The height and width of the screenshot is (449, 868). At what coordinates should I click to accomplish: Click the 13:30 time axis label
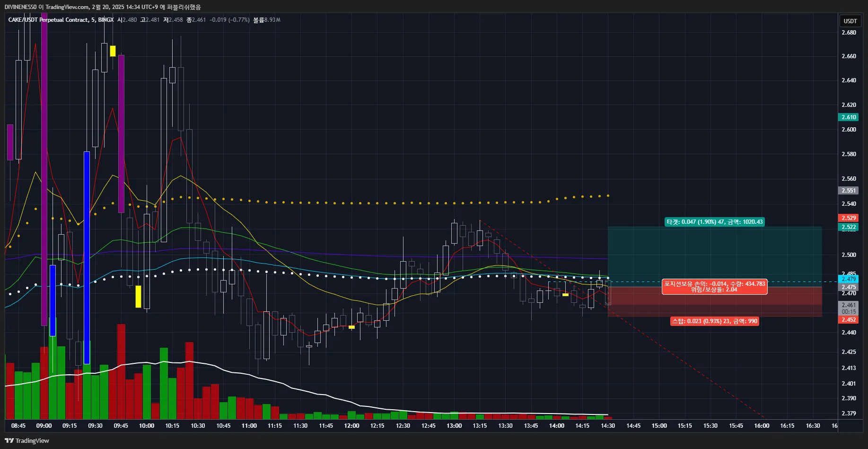click(505, 426)
